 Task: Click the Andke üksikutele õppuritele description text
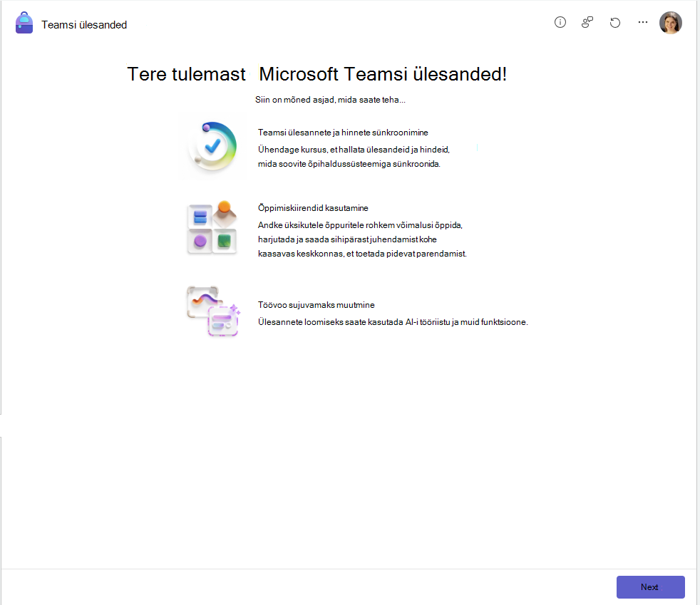362,239
